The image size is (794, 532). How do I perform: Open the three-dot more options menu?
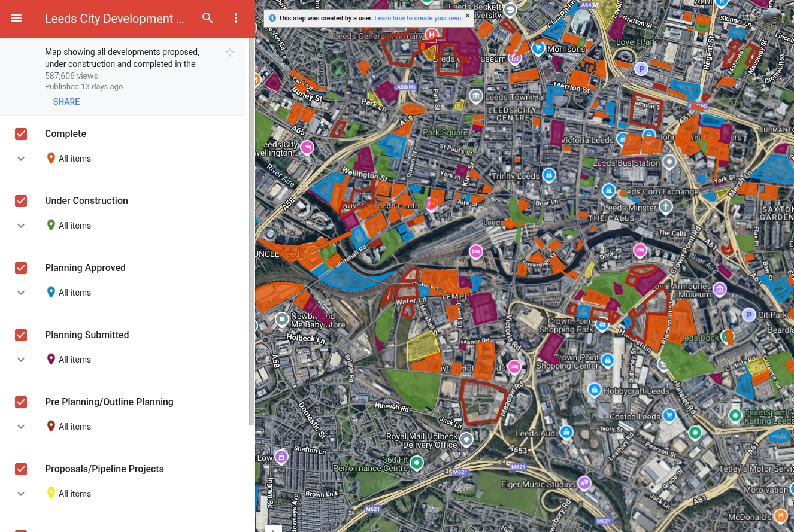pyautogui.click(x=236, y=18)
